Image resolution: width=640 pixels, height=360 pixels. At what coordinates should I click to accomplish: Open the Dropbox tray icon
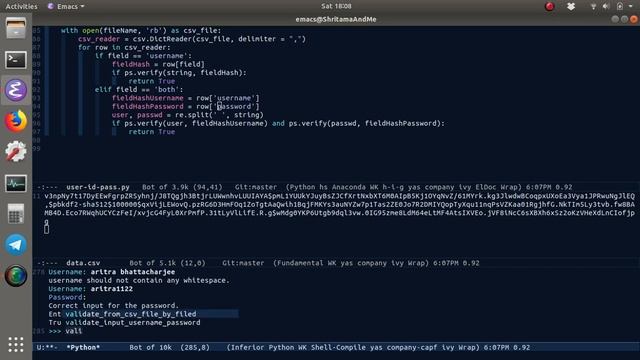coord(571,6)
